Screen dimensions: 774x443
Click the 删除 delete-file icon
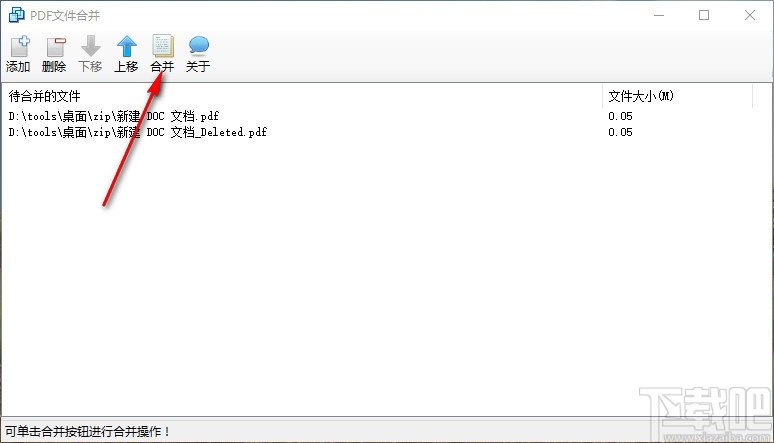(x=55, y=46)
